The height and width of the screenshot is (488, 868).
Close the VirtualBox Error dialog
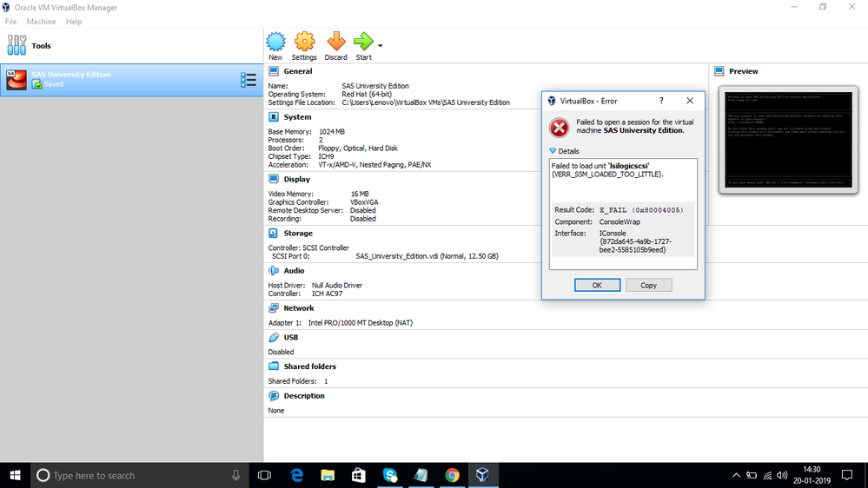[690, 101]
